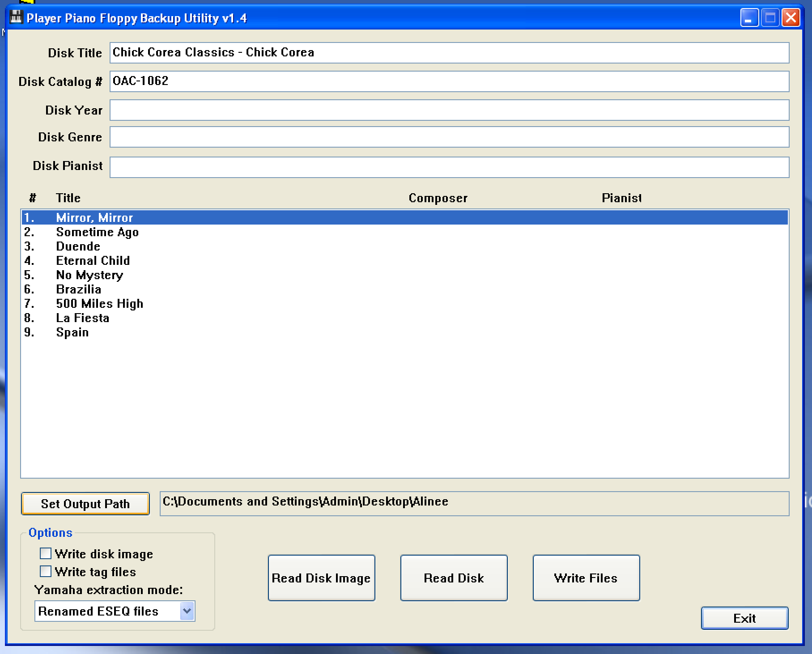Click the Exit button
Screen dimensions: 812x654
click(x=744, y=618)
